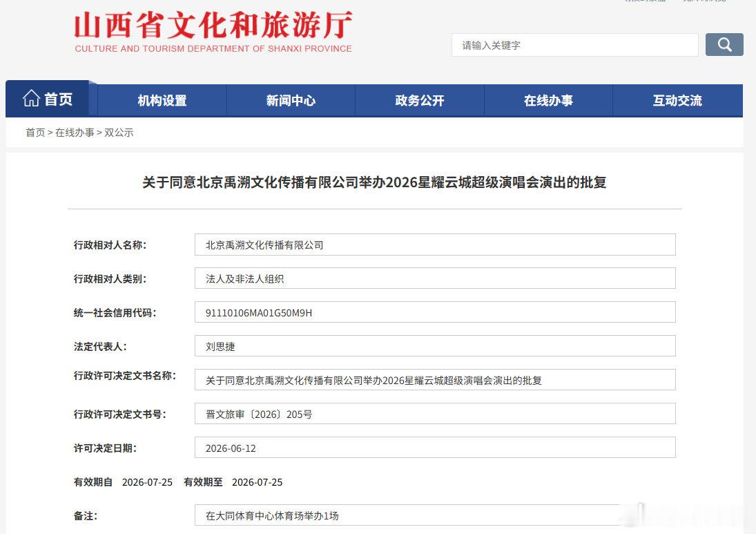756x534 pixels.
Task: Click the 行政许可决定文书名称 field value
Action: (435, 380)
